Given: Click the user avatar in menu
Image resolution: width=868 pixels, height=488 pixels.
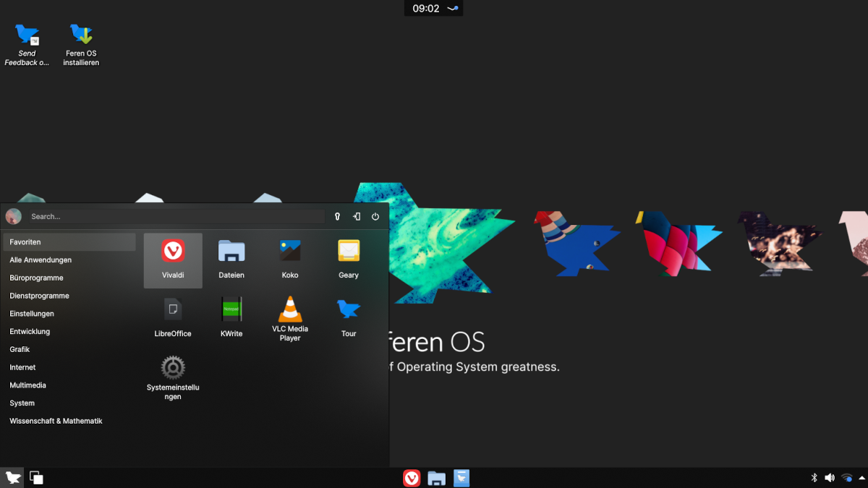Looking at the screenshot, I should [13, 216].
